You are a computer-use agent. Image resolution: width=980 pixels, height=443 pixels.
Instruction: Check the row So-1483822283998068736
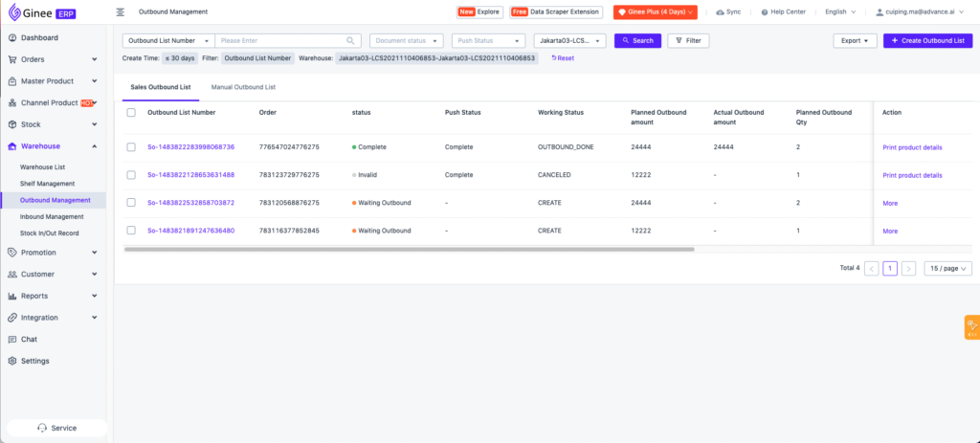tap(131, 147)
